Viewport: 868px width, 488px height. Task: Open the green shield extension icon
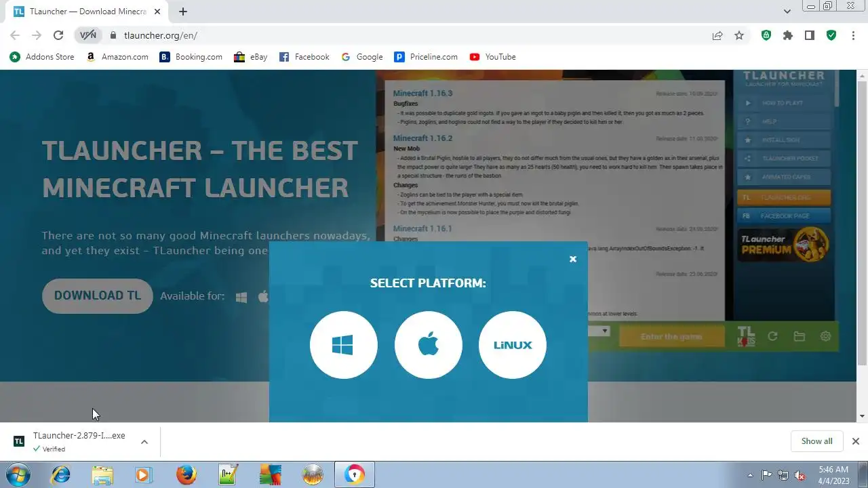[x=766, y=35]
